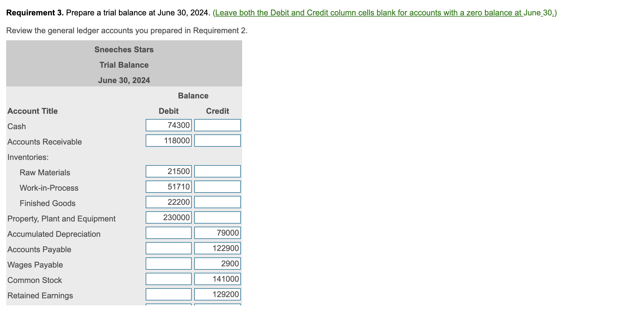This screenshot has height=310, width=644.
Task: Click the Wages Payable debit field
Action: tap(169, 264)
